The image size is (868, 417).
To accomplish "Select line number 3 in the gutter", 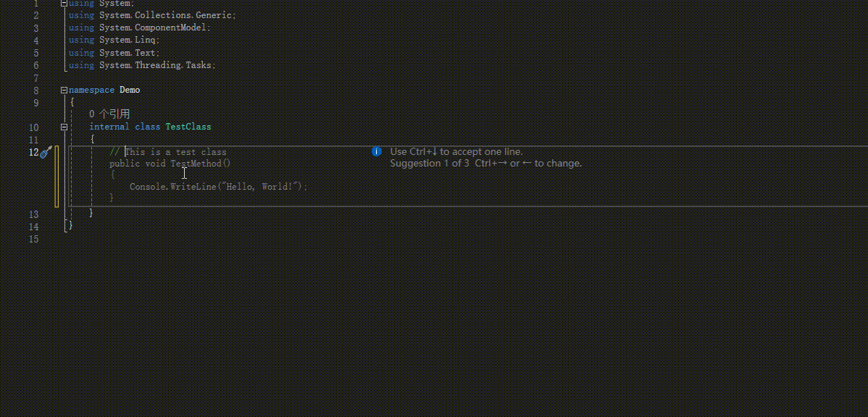I will 36,28.
